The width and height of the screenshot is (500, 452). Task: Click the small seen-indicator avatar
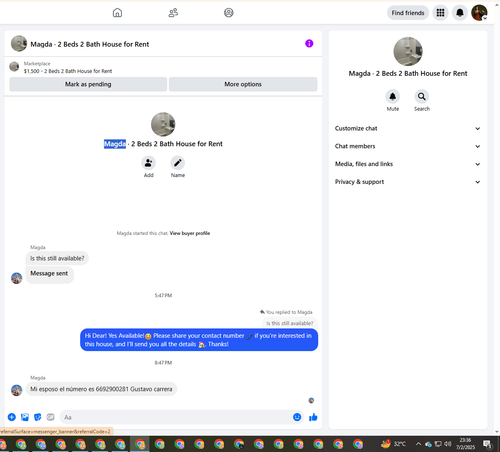pos(311,400)
